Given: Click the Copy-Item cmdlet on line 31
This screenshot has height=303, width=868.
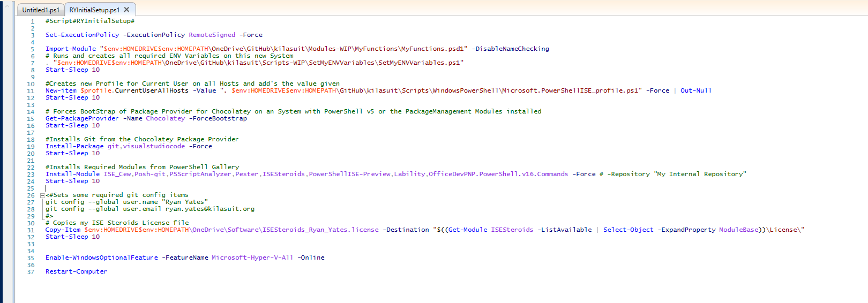Looking at the screenshot, I should pyautogui.click(x=63, y=230).
